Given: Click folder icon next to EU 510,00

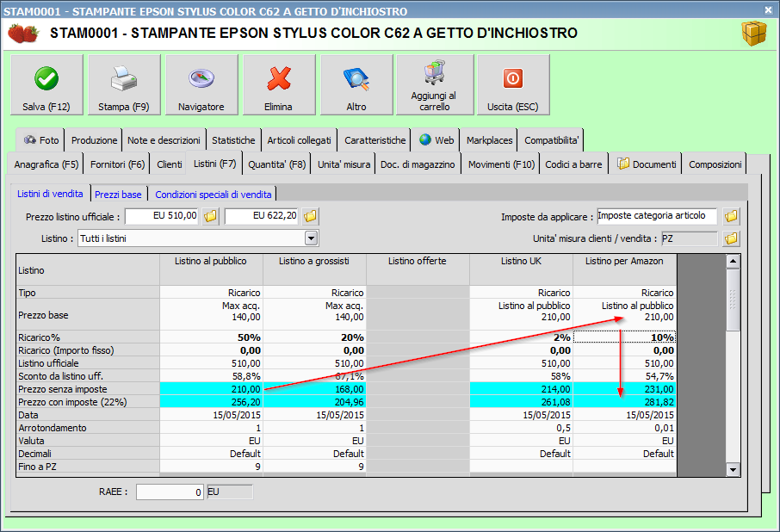Looking at the screenshot, I should pyautogui.click(x=210, y=216).
